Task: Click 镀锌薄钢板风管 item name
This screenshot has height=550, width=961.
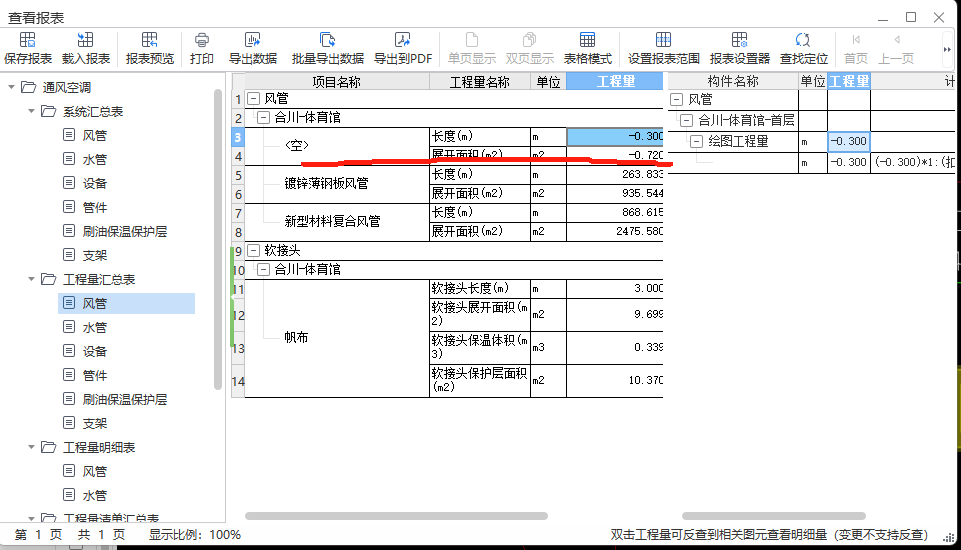Action: [326, 183]
